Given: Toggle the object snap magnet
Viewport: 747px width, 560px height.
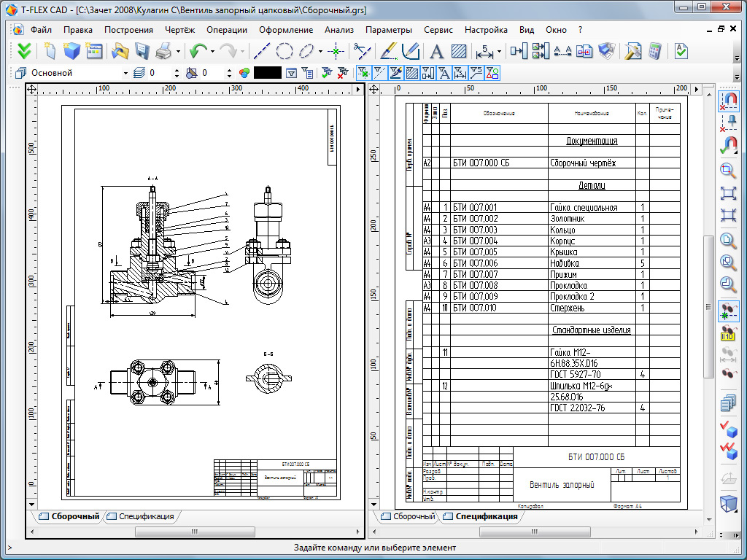Looking at the screenshot, I should pos(728,101).
